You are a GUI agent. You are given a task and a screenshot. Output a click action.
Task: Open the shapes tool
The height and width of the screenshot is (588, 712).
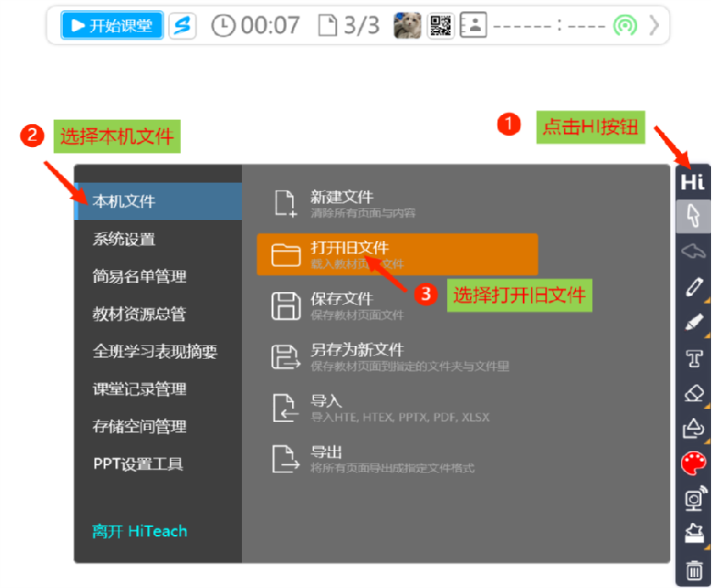(693, 428)
